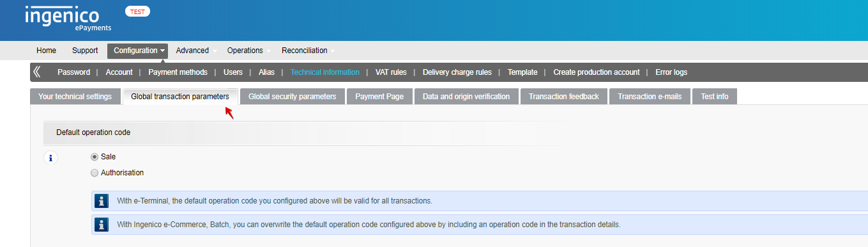Collapse submenu with double chevron icon
Screen dimensions: 868x247
(37, 72)
